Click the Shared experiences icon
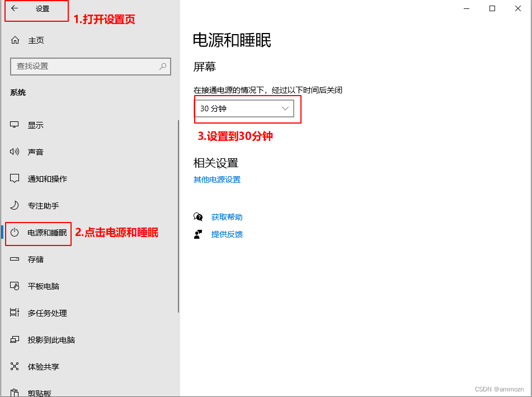This screenshot has width=532, height=397. (14, 366)
